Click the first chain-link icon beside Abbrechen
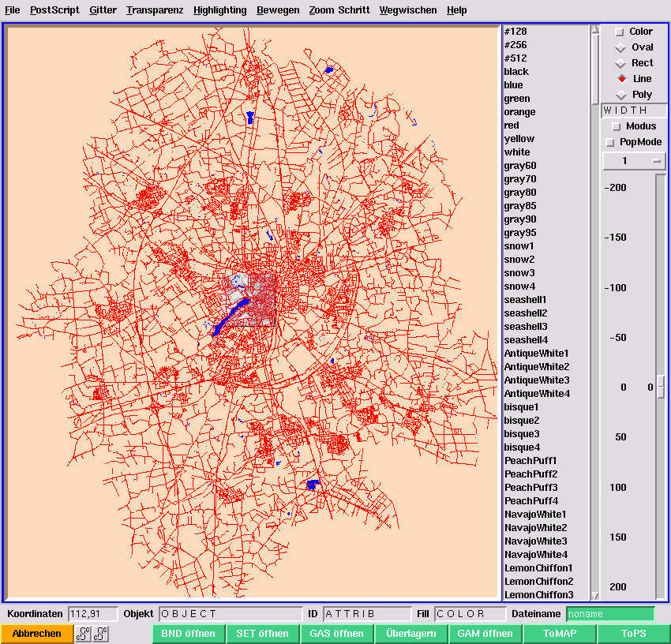 84,634
